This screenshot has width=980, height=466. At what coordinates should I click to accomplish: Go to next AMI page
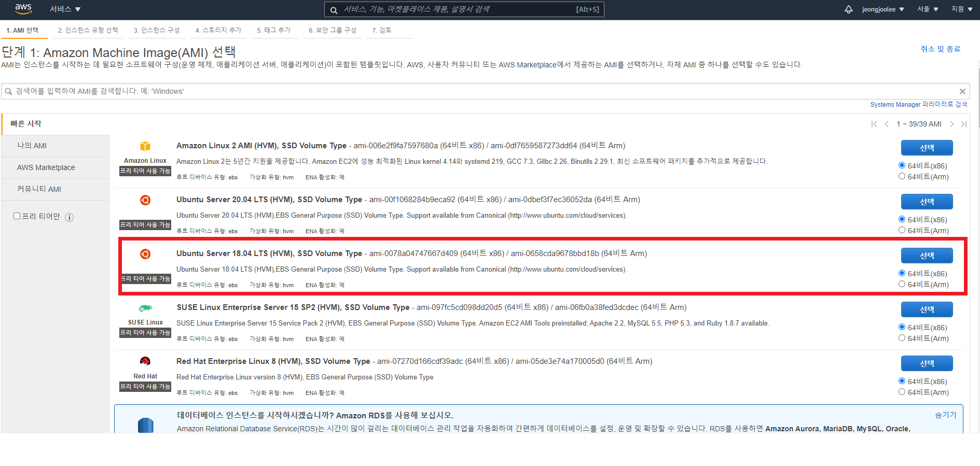(951, 124)
